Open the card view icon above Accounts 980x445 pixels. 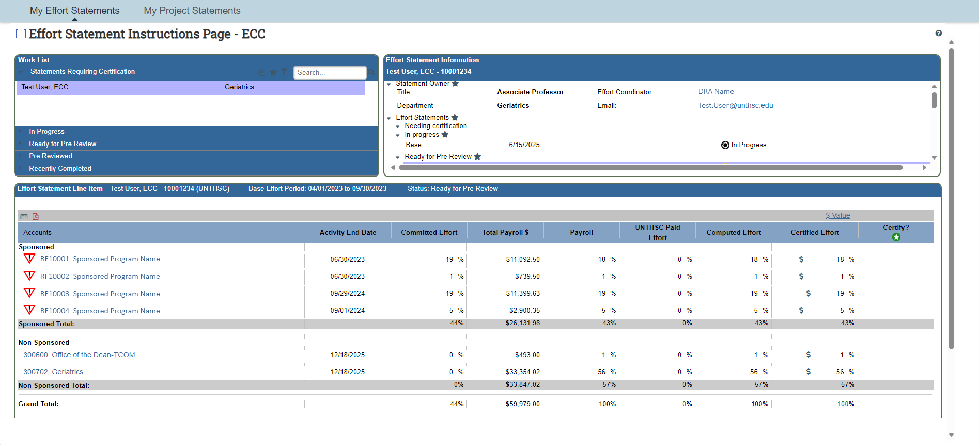(x=24, y=216)
